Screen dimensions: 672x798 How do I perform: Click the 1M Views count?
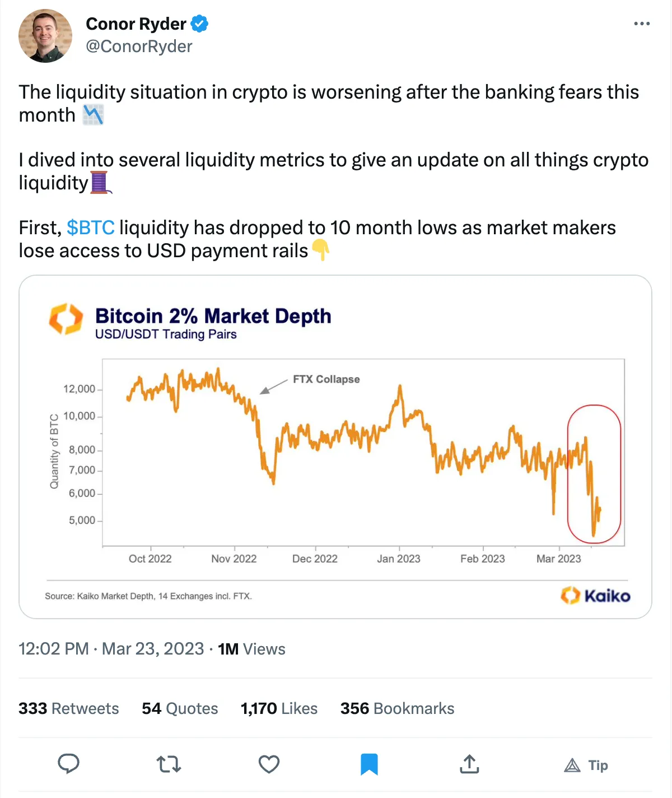pos(251,649)
